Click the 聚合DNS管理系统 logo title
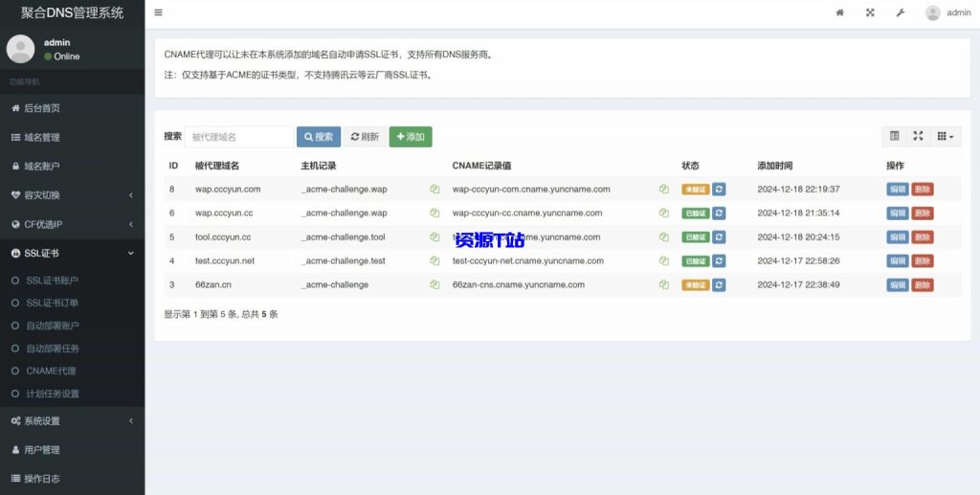980x495 pixels. (x=73, y=13)
